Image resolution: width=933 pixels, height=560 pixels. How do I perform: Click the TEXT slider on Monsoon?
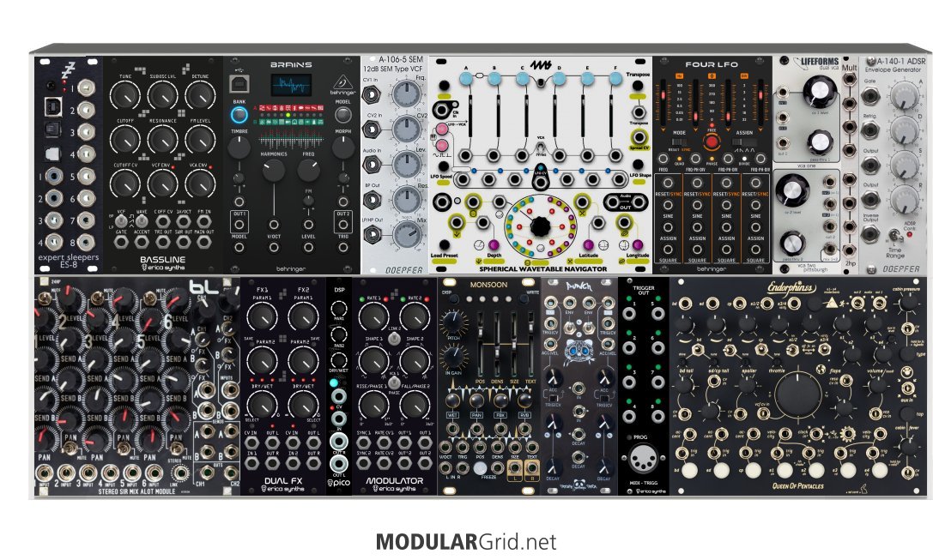pyautogui.click(x=530, y=343)
